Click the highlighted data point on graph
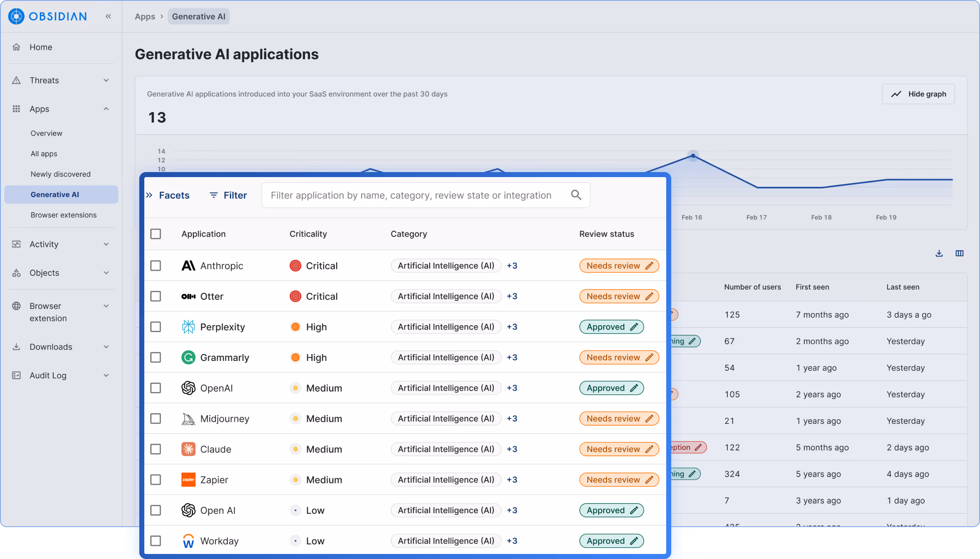 [693, 156]
